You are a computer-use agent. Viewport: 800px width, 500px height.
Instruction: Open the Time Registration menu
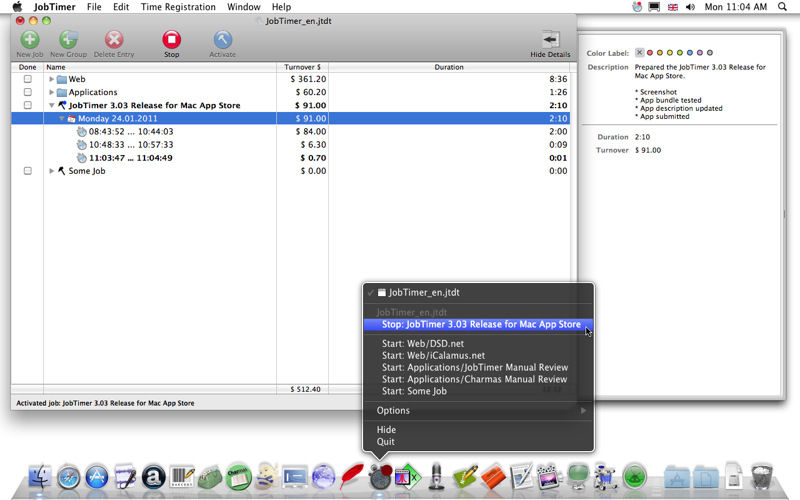(178, 7)
